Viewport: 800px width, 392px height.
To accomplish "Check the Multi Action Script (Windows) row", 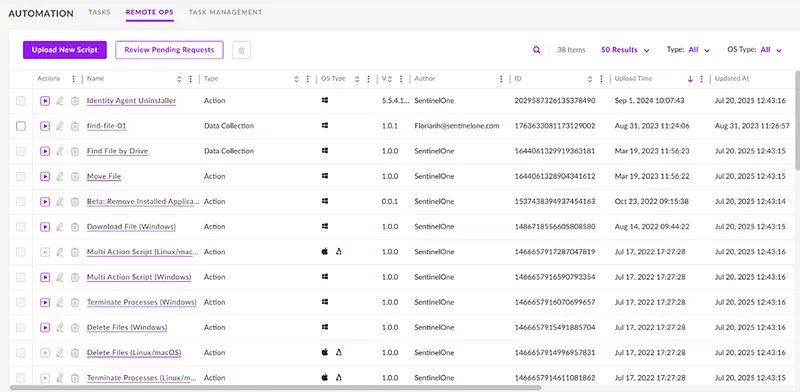I will 20,277.
